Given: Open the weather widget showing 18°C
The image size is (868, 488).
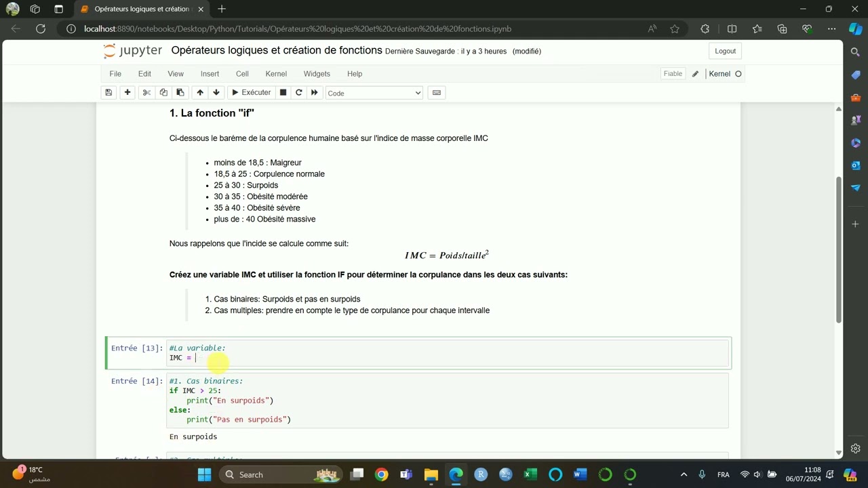Looking at the screenshot, I should pos(33,474).
